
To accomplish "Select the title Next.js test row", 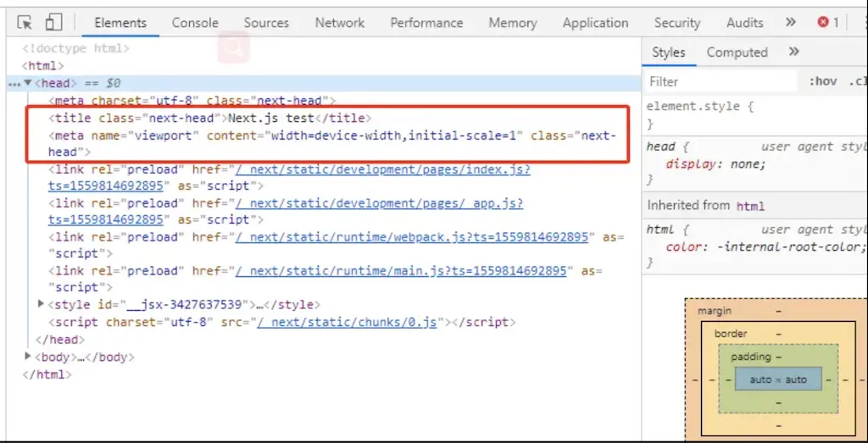I will pos(210,118).
